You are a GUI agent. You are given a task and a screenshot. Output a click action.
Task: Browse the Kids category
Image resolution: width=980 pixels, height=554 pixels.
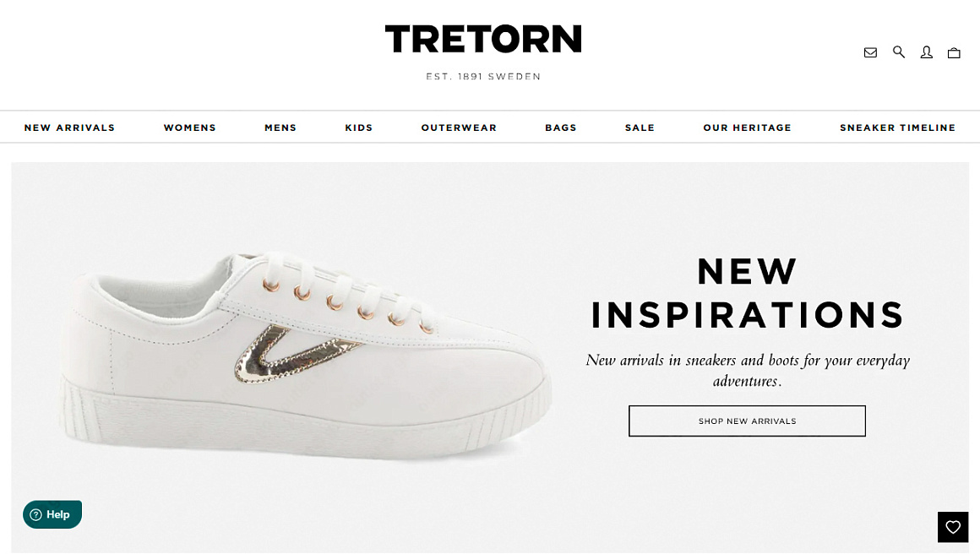pos(359,128)
